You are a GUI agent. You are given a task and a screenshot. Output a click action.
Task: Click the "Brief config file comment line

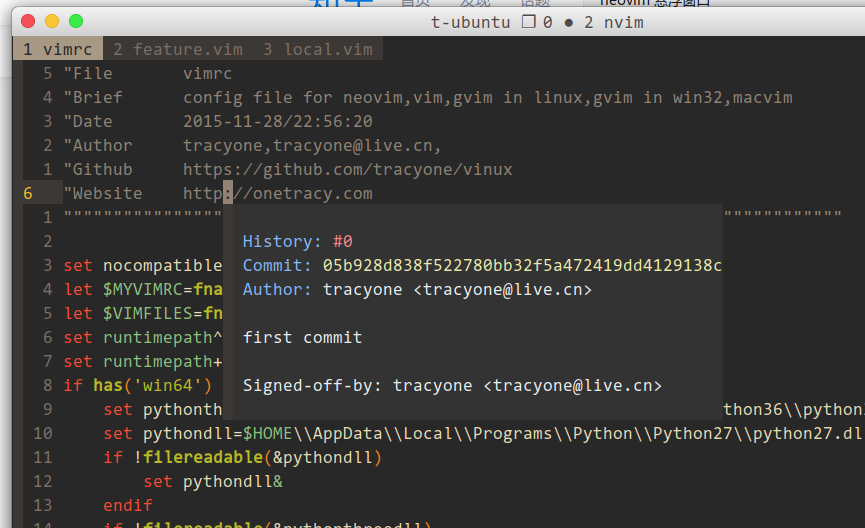[x=428, y=98]
